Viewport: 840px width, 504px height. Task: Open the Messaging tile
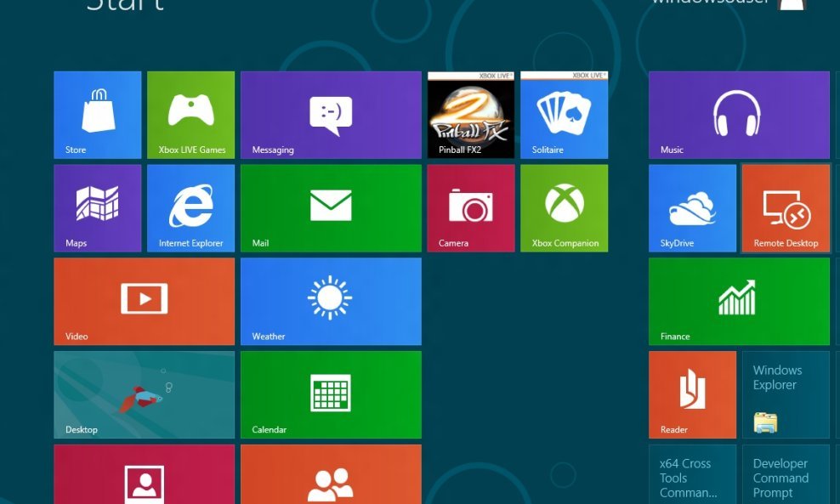click(331, 115)
